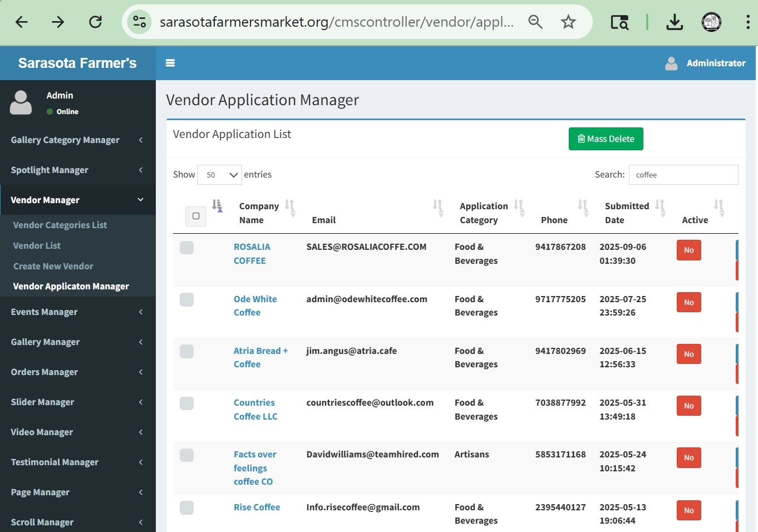Viewport: 758px width, 532px height.
Task: Toggle the sidebar hamburger menu icon
Action: (x=170, y=63)
